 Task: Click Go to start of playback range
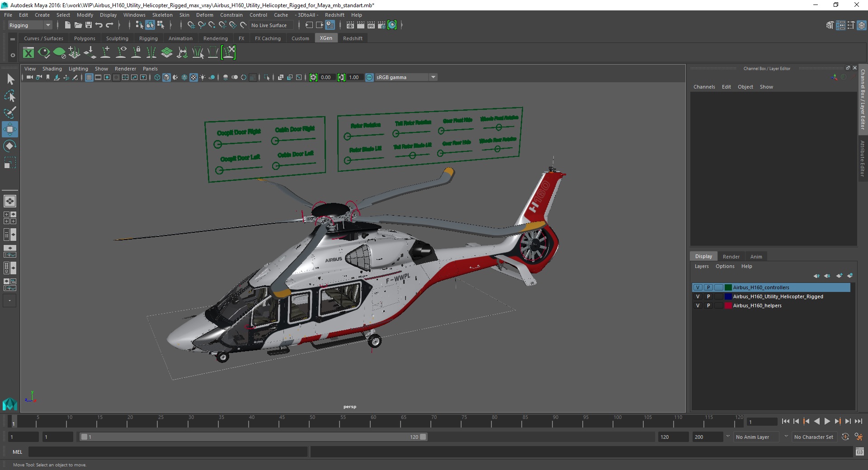click(785, 421)
